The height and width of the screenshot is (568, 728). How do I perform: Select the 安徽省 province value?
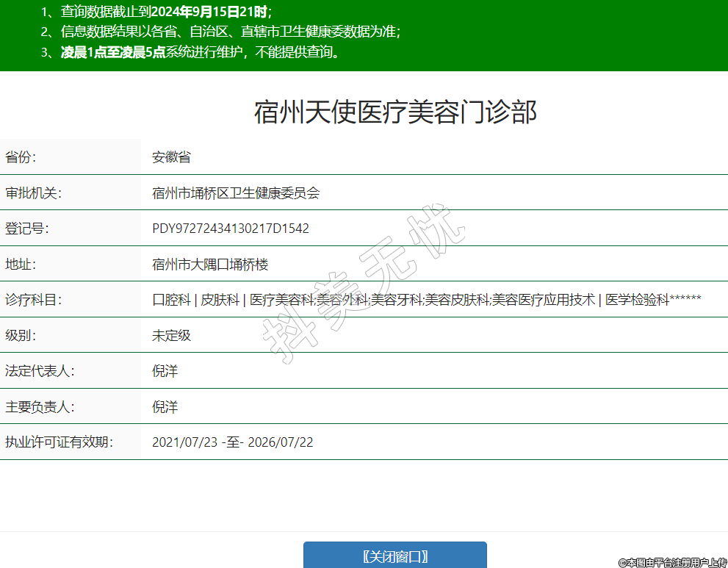pyautogui.click(x=171, y=157)
